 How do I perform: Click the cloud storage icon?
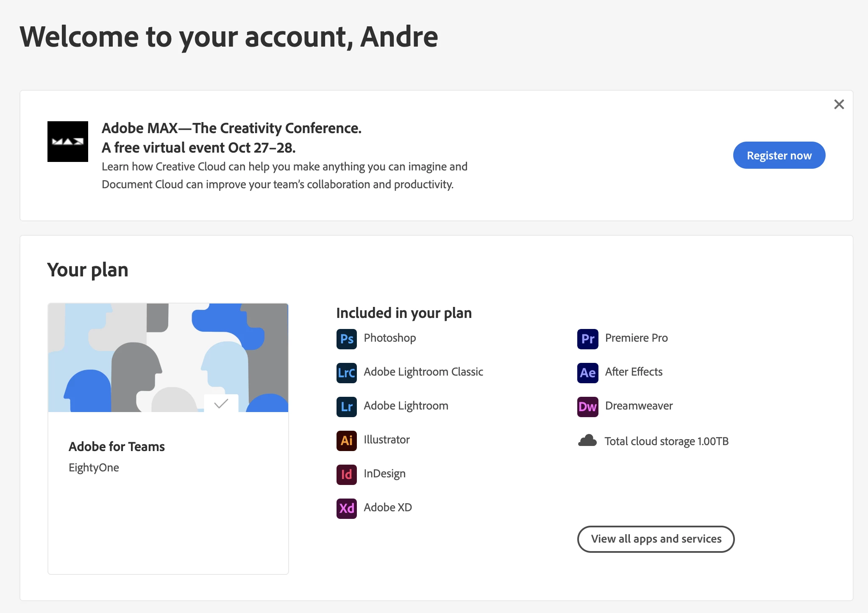coord(587,441)
